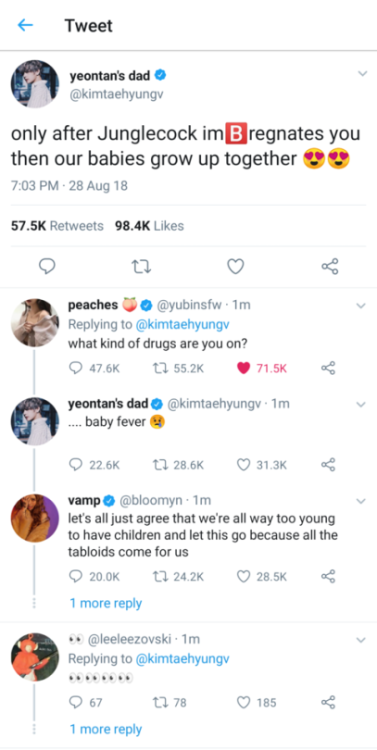Viewport: 377px width, 750px height.
Task: Open @kimtaehyungv link in leeleezovski reply
Action: 183,659
